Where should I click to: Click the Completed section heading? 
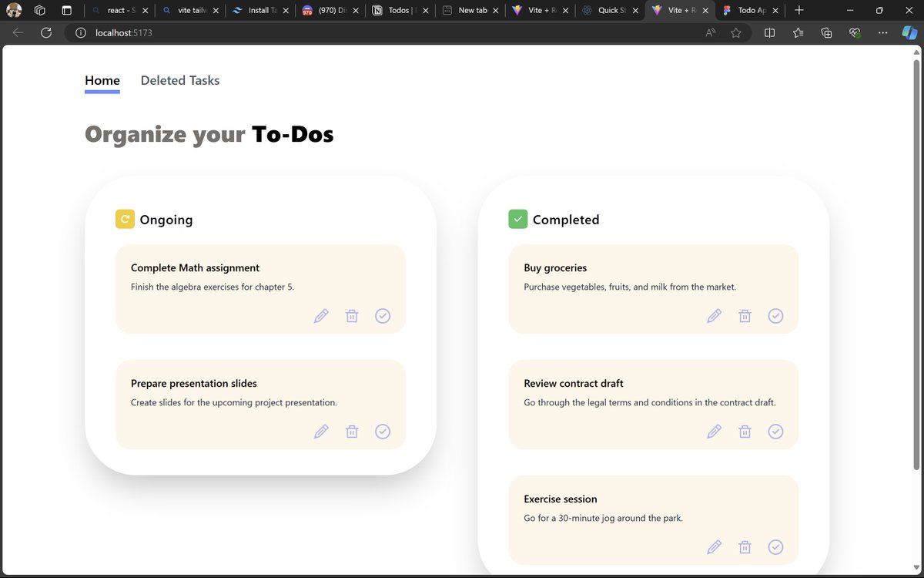(x=566, y=220)
